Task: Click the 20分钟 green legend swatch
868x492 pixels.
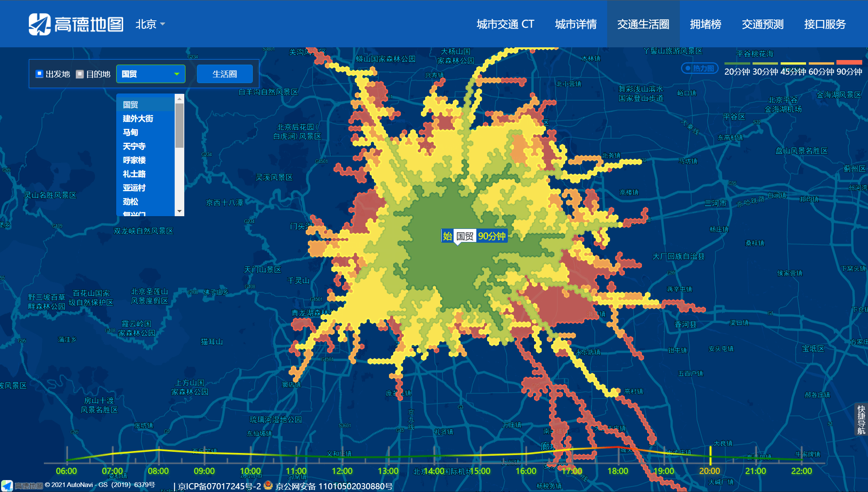Action: [737, 63]
